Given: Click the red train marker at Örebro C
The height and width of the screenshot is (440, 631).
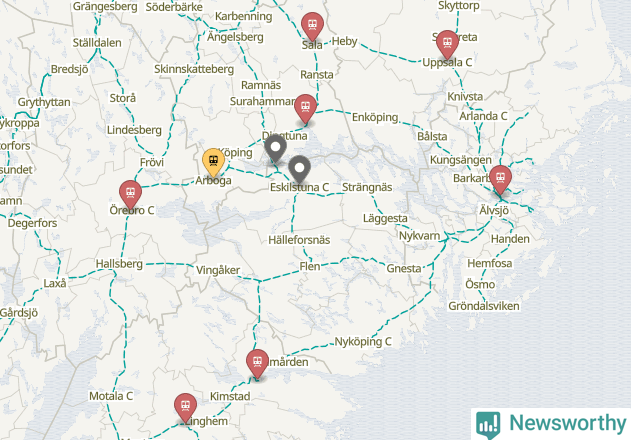Looking at the screenshot, I should pyautogui.click(x=130, y=195).
